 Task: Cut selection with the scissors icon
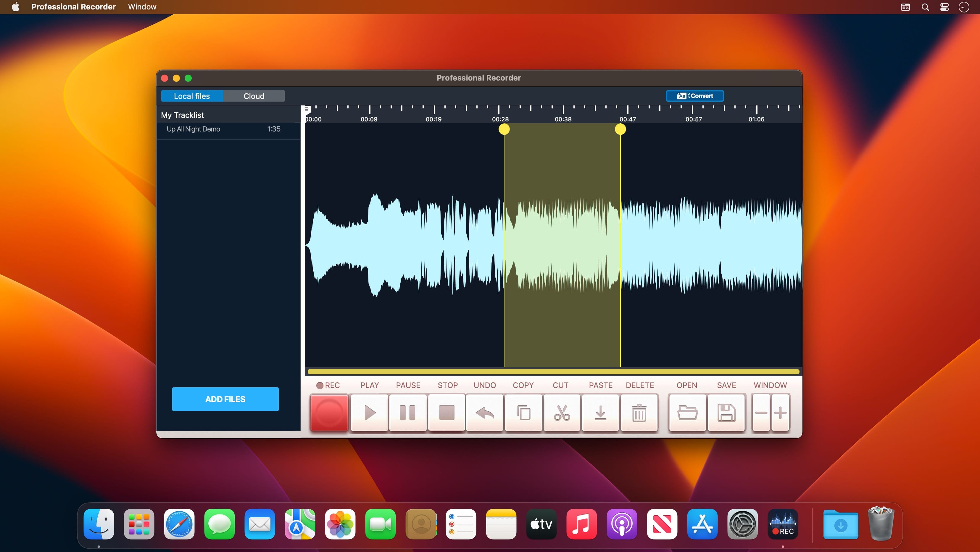click(562, 413)
